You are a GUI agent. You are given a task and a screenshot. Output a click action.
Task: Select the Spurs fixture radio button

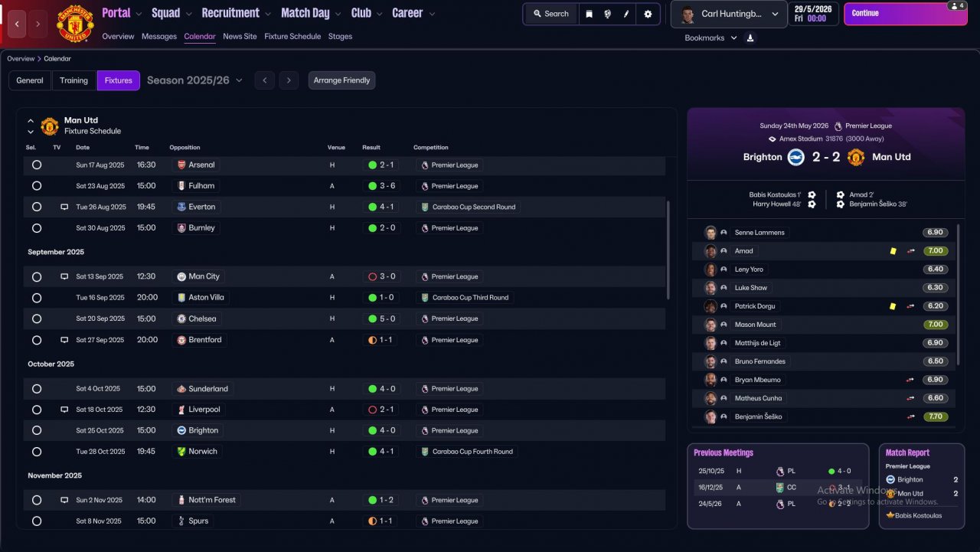(37, 521)
